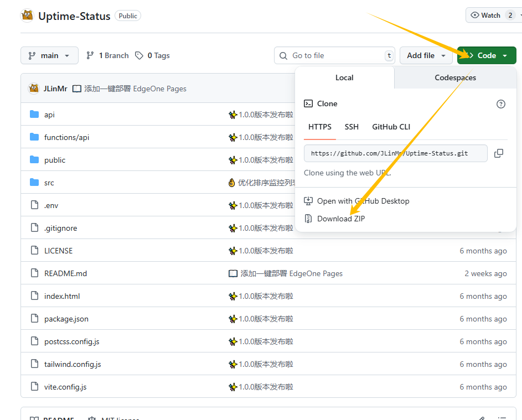
Task: Click the terminal icon beside Clone
Action: click(308, 103)
